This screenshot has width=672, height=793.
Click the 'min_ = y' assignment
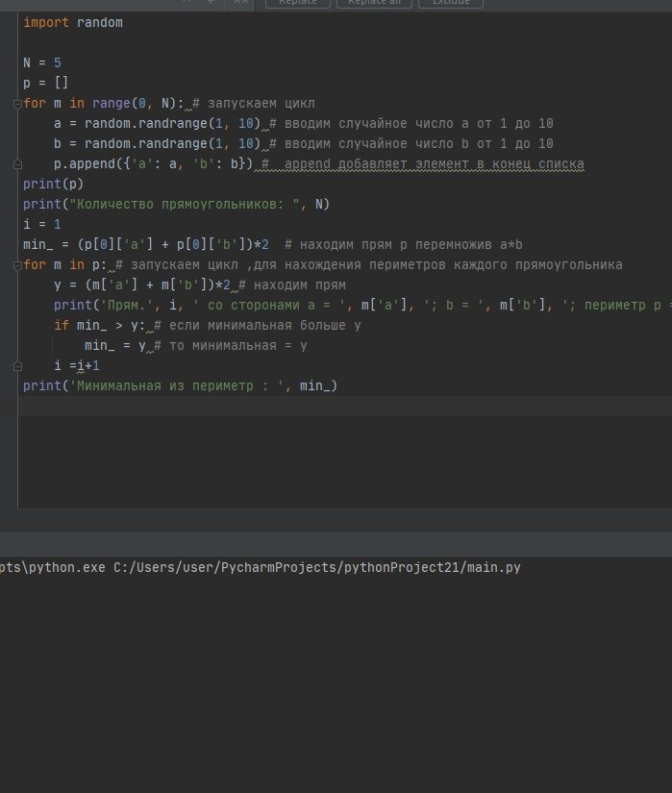(114, 346)
